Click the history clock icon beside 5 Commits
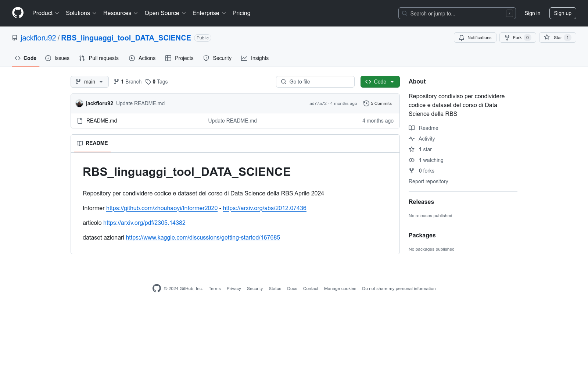 pos(366,103)
